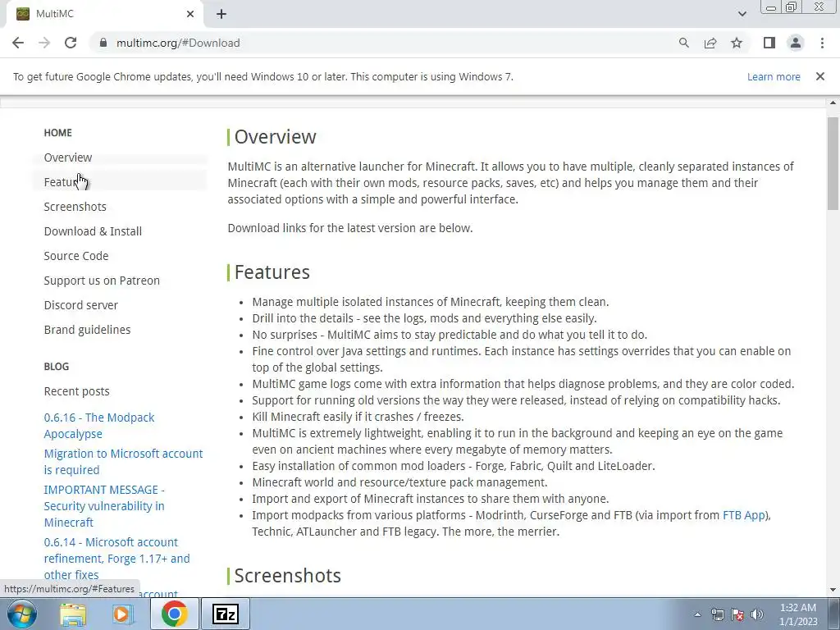Image resolution: width=840 pixels, height=630 pixels.
Task: Expand the tab search chevron
Action: pyautogui.click(x=742, y=14)
